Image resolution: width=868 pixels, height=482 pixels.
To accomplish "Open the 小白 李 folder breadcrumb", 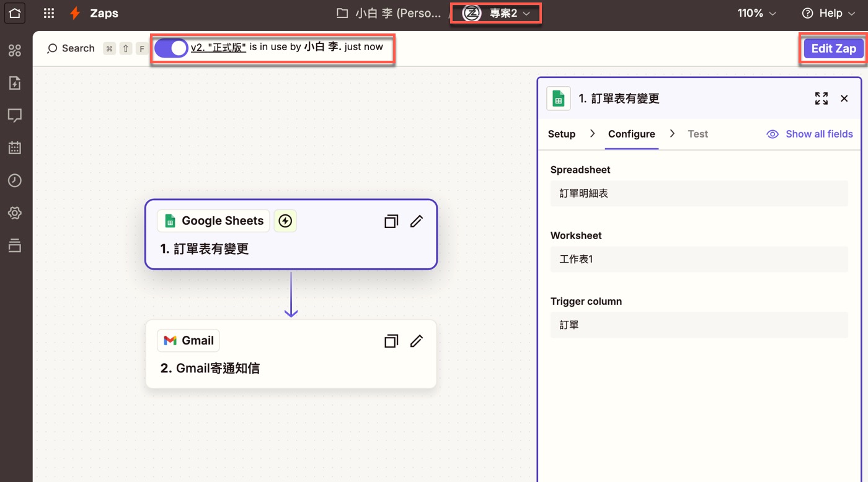I will 389,13.
